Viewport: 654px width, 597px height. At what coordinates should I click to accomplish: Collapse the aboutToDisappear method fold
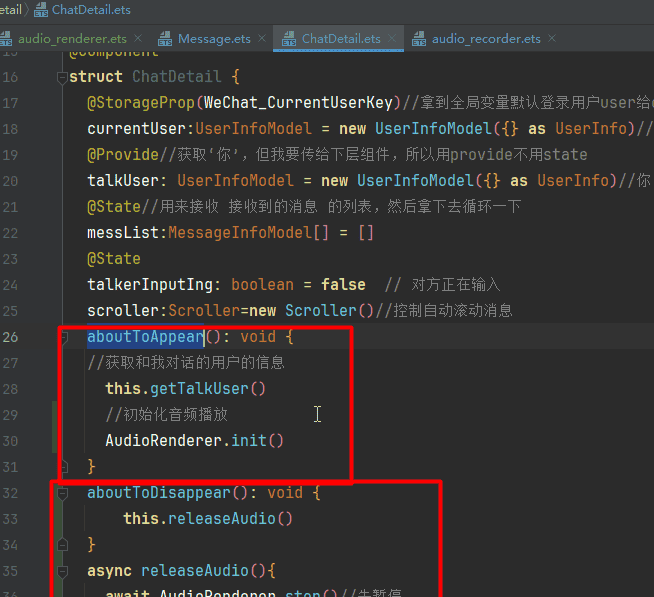(x=62, y=493)
